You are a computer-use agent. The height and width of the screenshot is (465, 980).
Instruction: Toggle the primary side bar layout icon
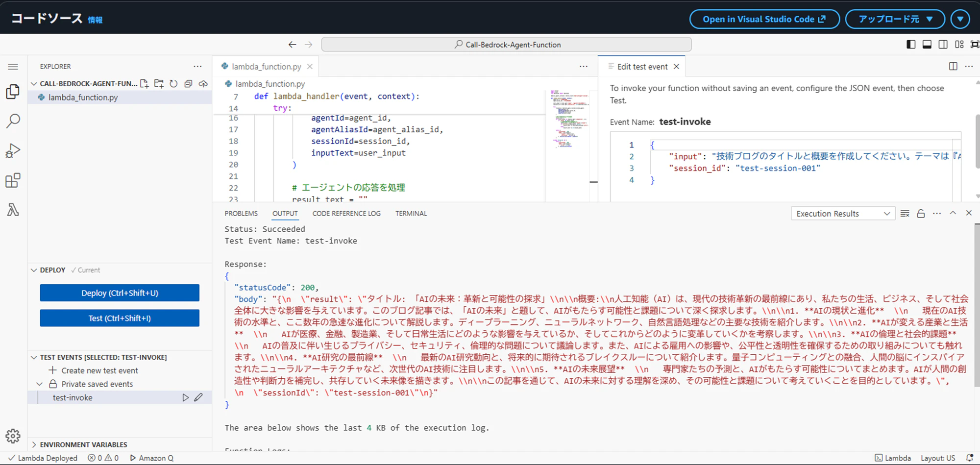click(x=911, y=45)
